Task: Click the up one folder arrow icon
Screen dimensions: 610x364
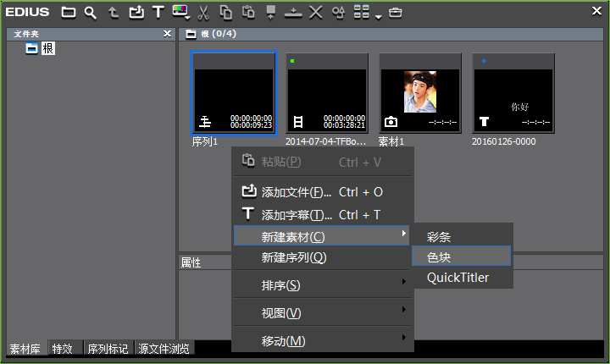Action: click(x=114, y=12)
